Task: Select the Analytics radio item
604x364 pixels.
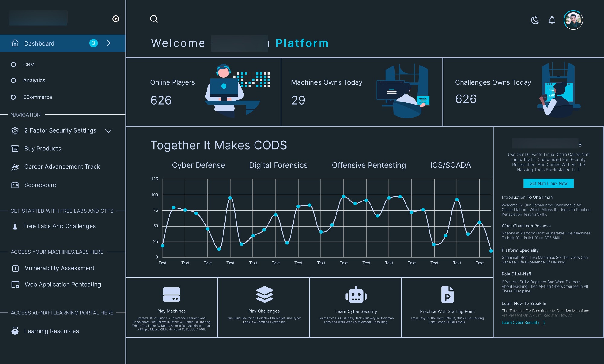Action: pos(13,81)
